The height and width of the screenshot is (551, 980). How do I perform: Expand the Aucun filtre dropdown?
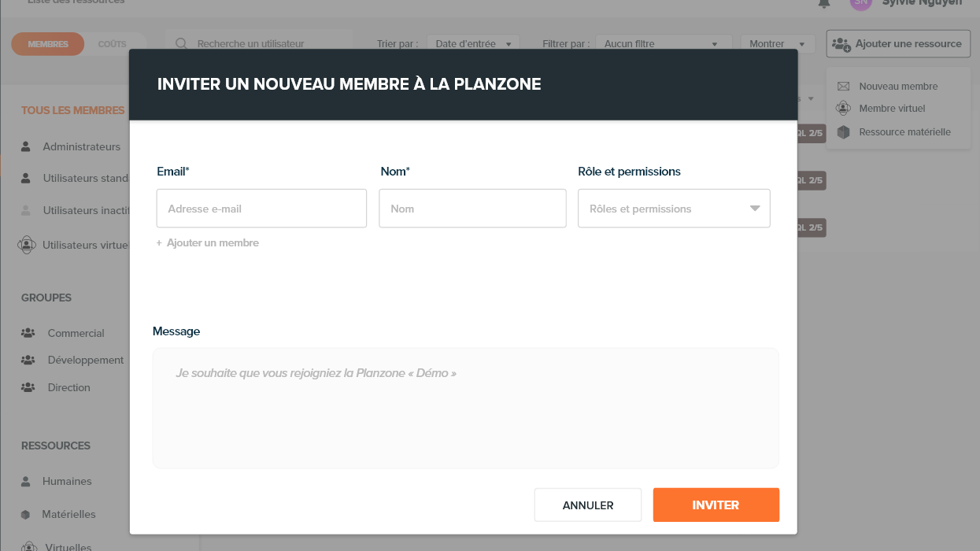click(663, 44)
